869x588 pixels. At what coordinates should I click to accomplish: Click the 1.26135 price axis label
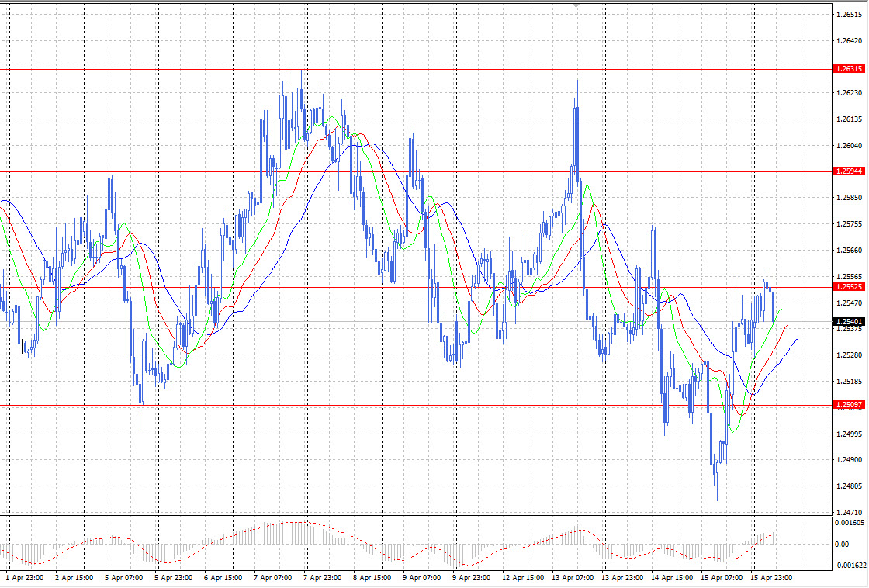pyautogui.click(x=849, y=119)
